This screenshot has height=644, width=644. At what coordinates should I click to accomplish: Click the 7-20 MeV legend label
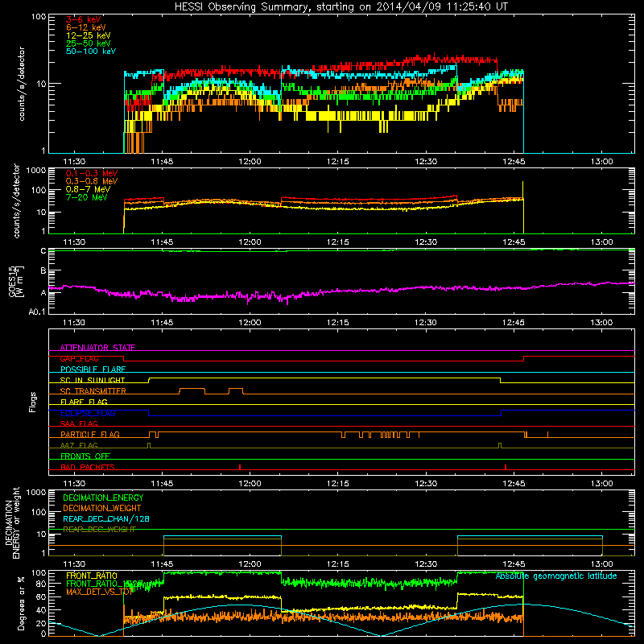tap(86, 197)
